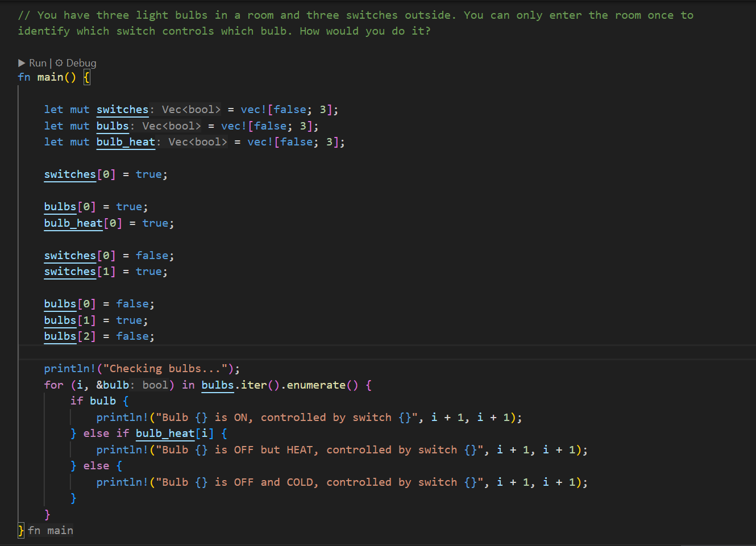The image size is (756, 546).
Task: Click the fn main hint at the bottom
Action: 51,531
